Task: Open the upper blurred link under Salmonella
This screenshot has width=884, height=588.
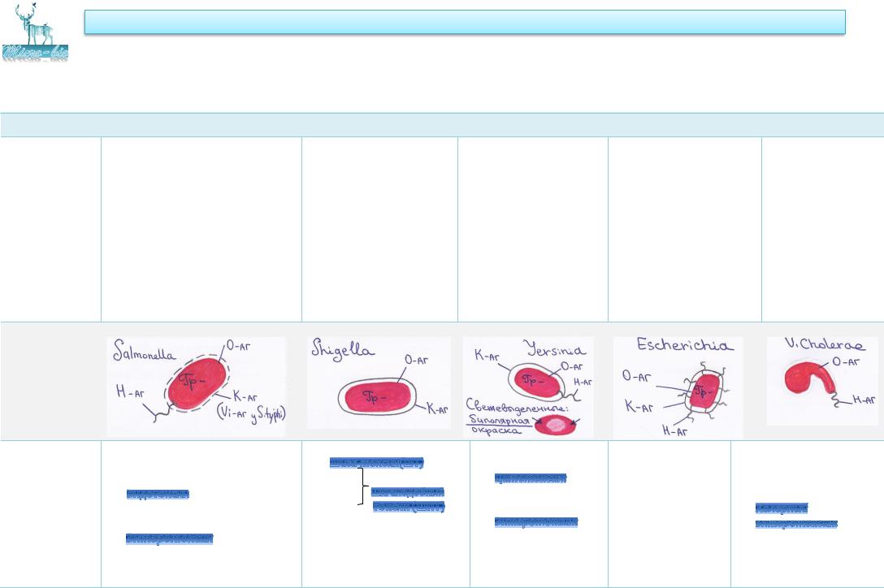Action: click(158, 494)
